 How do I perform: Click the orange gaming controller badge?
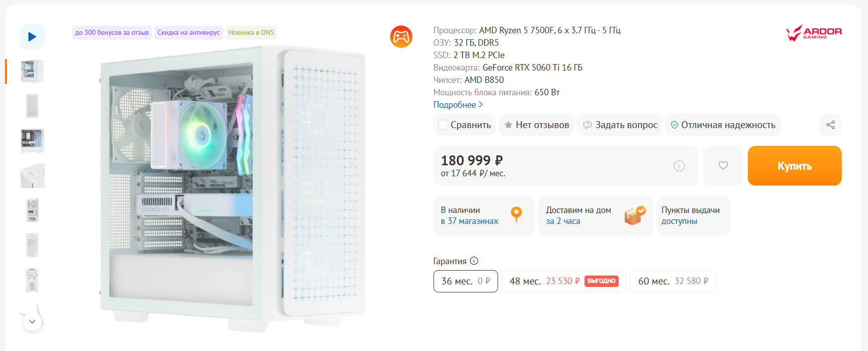tap(401, 37)
